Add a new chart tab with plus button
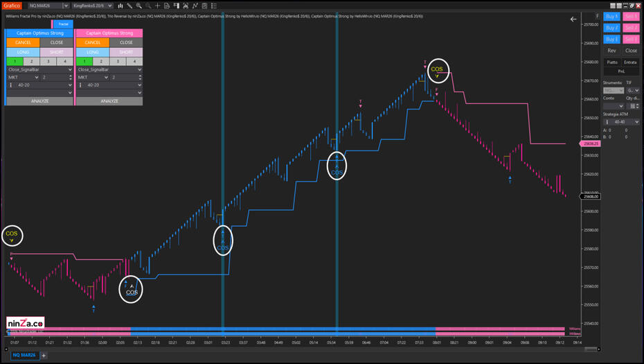 click(x=44, y=355)
